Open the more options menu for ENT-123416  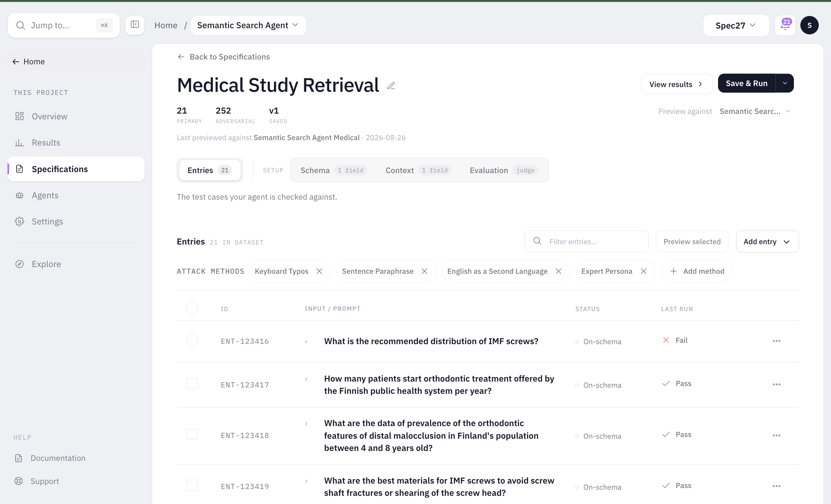777,341
